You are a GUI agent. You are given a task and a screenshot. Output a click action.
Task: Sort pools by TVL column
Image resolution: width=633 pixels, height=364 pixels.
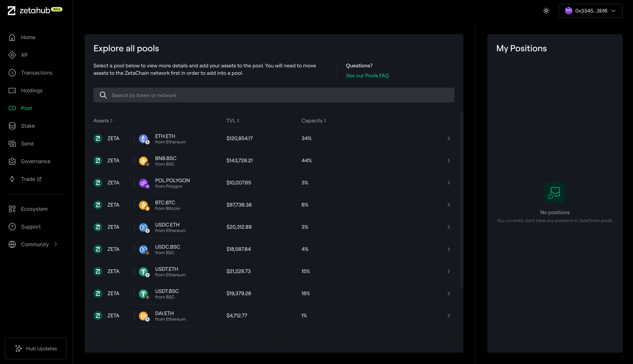click(233, 121)
